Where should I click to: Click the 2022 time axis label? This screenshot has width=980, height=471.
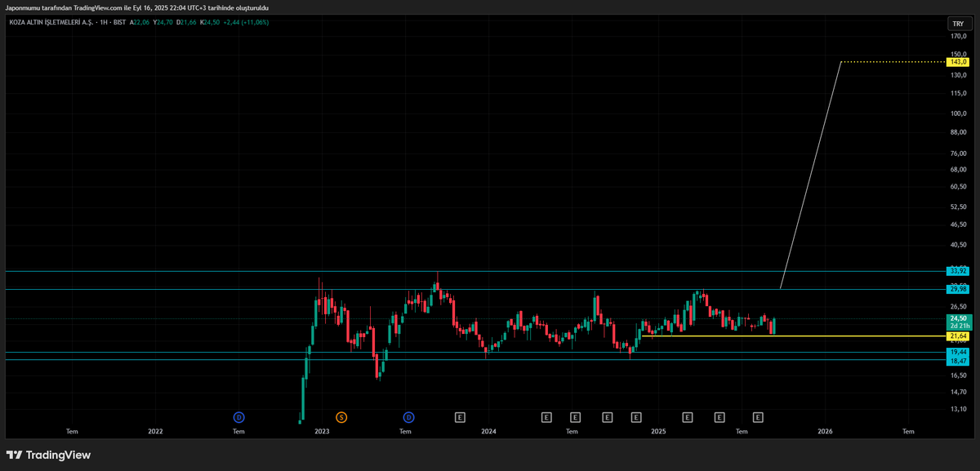[x=155, y=430]
